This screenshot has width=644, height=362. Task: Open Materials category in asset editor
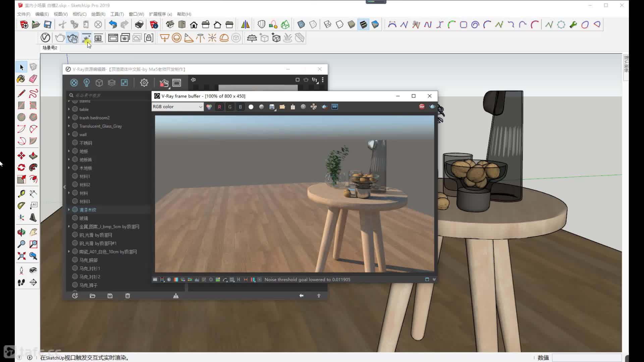point(74,82)
